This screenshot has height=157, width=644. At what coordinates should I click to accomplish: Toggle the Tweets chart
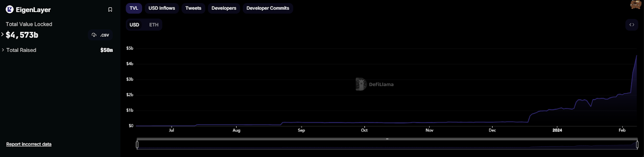(193, 8)
